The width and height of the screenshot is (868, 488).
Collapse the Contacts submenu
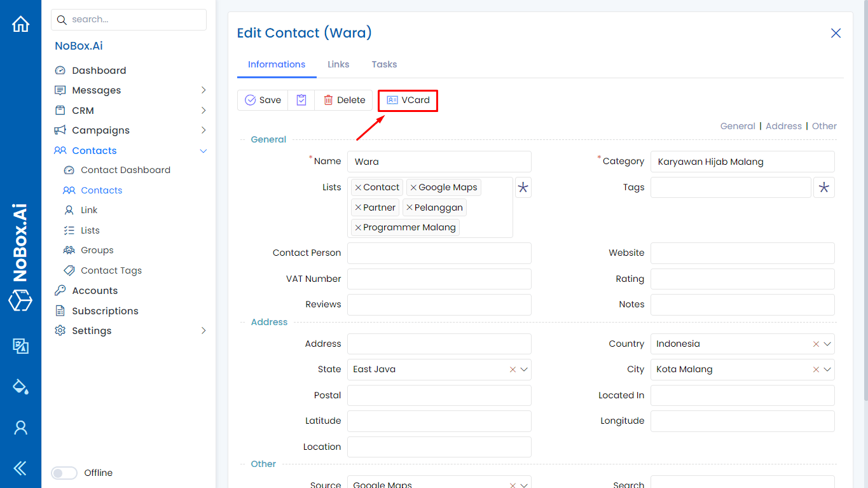point(203,151)
